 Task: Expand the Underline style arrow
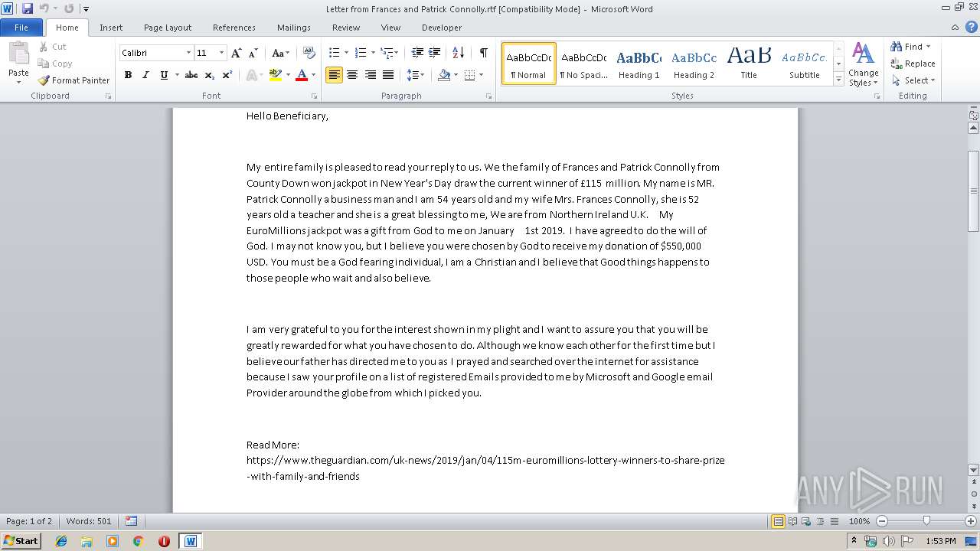(177, 75)
